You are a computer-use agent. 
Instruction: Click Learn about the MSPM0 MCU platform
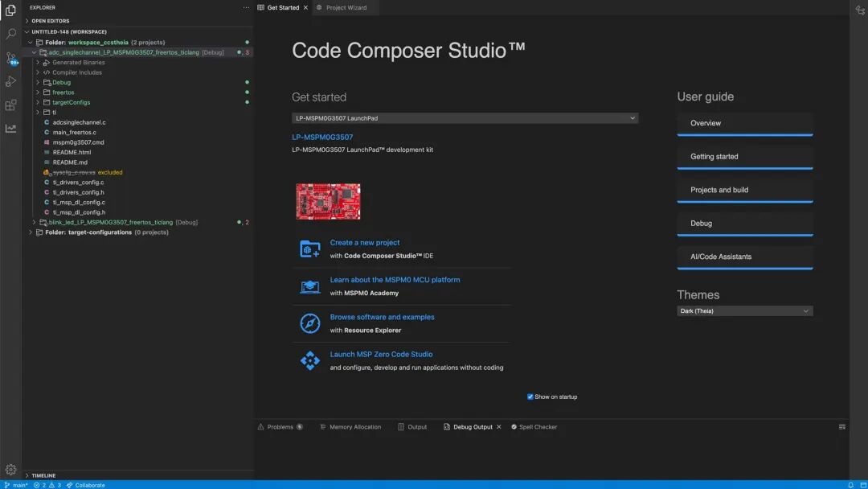(x=395, y=280)
